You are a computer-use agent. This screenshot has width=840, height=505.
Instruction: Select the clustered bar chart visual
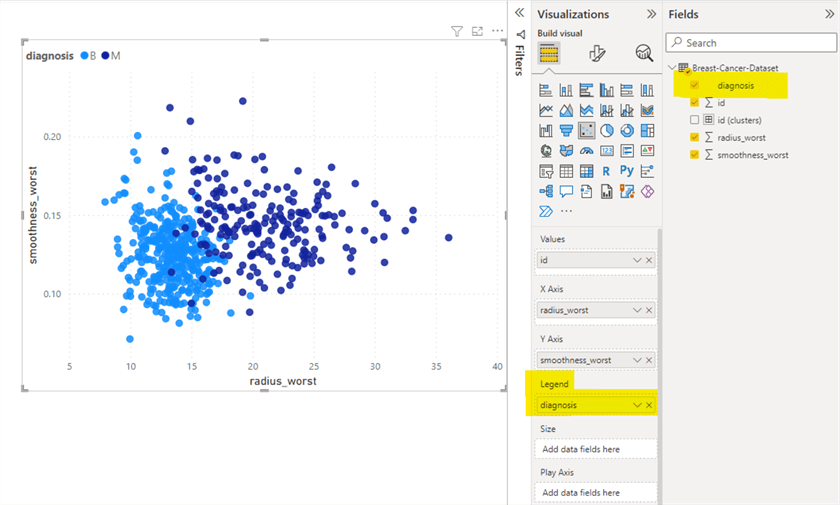coord(586,90)
